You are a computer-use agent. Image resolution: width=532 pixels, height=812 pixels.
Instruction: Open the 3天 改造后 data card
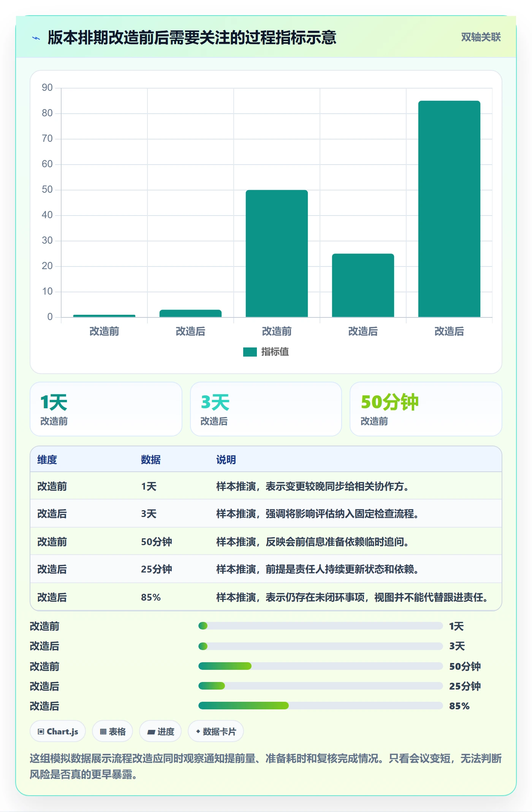pos(266,409)
